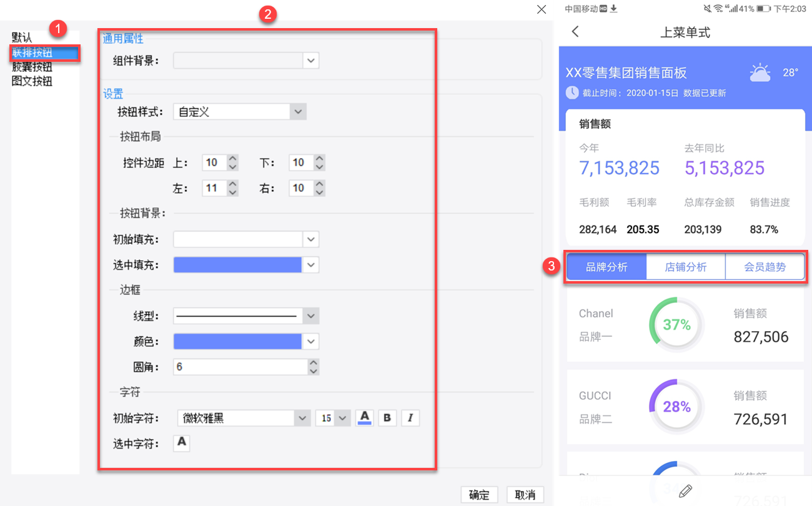Decrease the right margin 右 value
Screen dimensions: 812x506
tap(319, 192)
